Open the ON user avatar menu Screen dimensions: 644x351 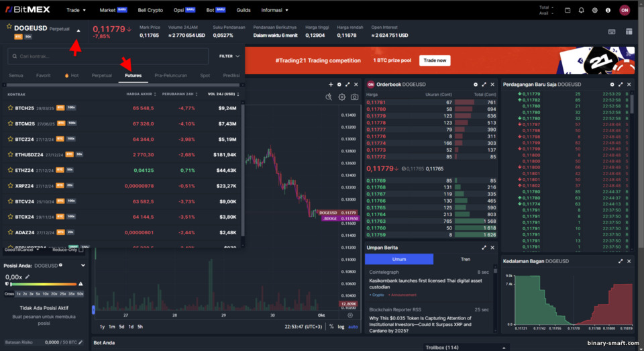click(625, 10)
